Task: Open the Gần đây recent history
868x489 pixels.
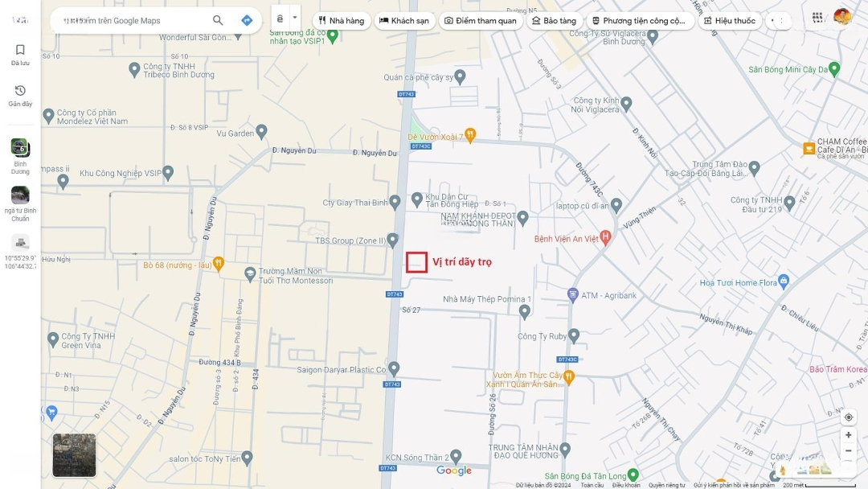Action: pyautogui.click(x=20, y=96)
